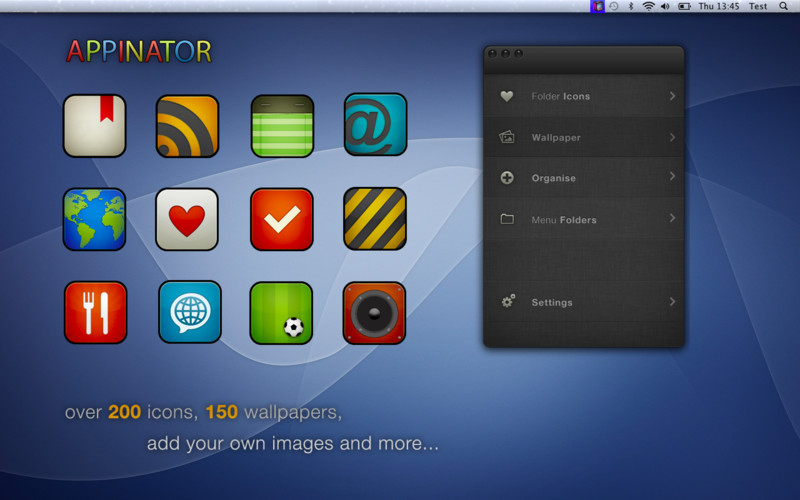Expand the Organise row chevron
This screenshot has width=800, height=500.
(672, 176)
